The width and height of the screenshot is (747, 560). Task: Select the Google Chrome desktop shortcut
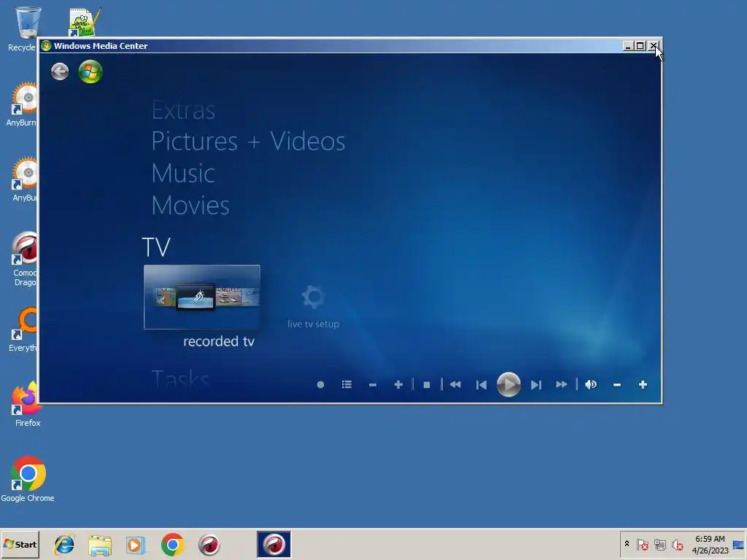28,480
